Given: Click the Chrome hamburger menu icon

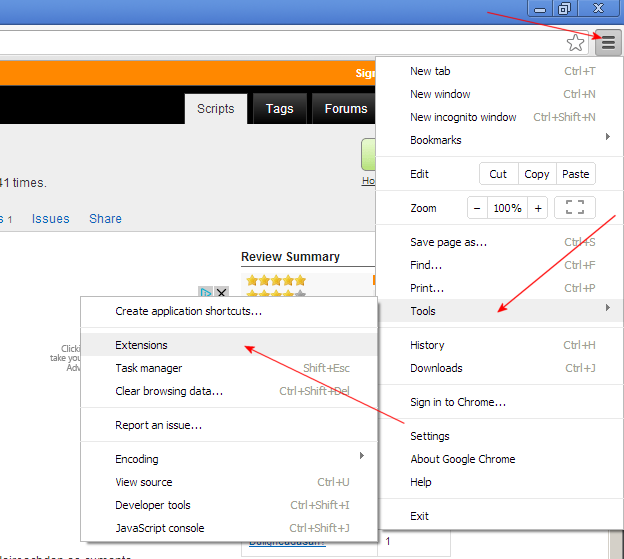Looking at the screenshot, I should pos(608,42).
